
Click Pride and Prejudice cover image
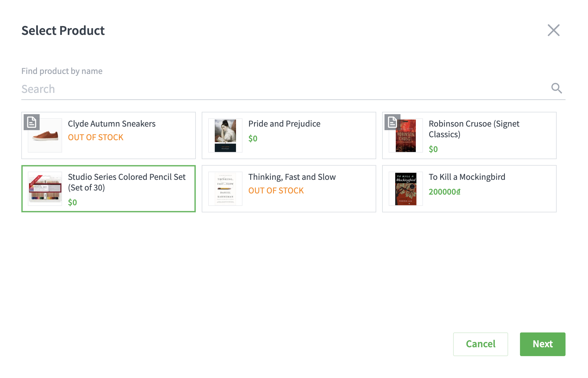pos(225,135)
